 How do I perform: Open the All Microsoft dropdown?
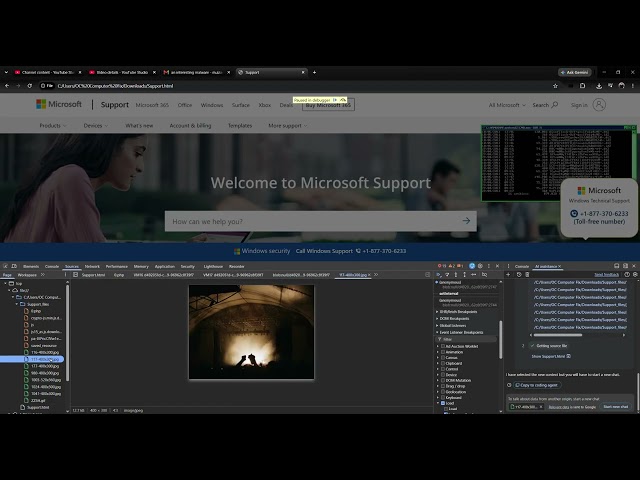[x=507, y=105]
